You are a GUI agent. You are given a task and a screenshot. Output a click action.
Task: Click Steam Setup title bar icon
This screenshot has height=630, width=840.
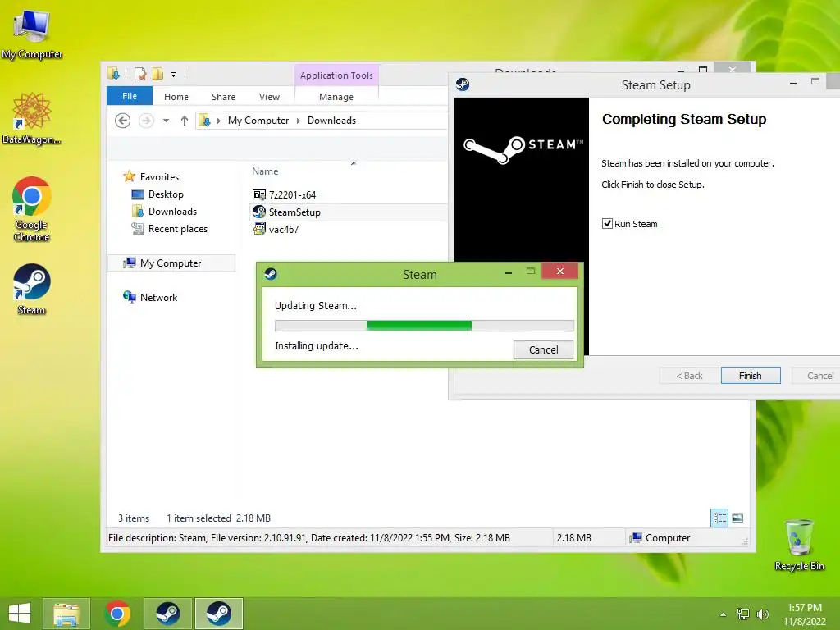coord(463,84)
